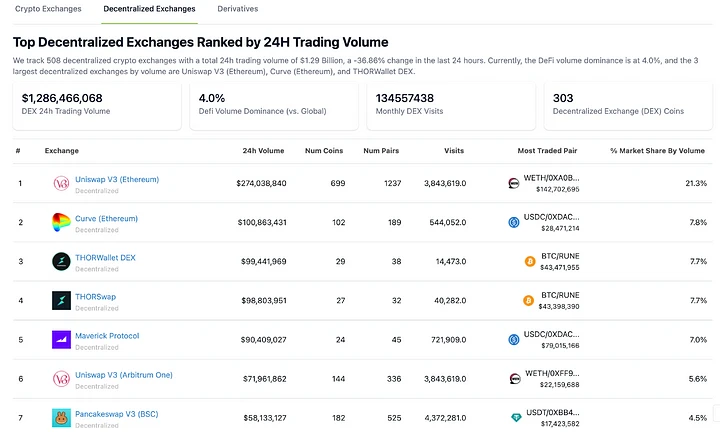This screenshot has width=720, height=432.
Task: Click the 721,909.0 visits value
Action: tap(448, 340)
